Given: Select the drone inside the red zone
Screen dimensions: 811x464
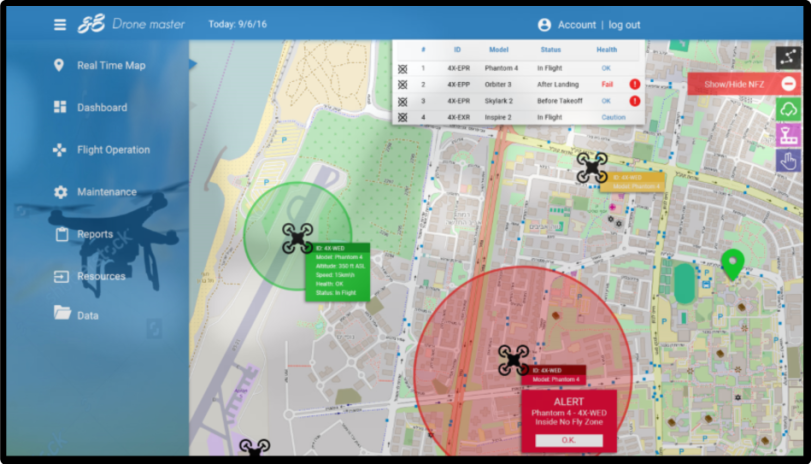Looking at the screenshot, I should [x=514, y=360].
